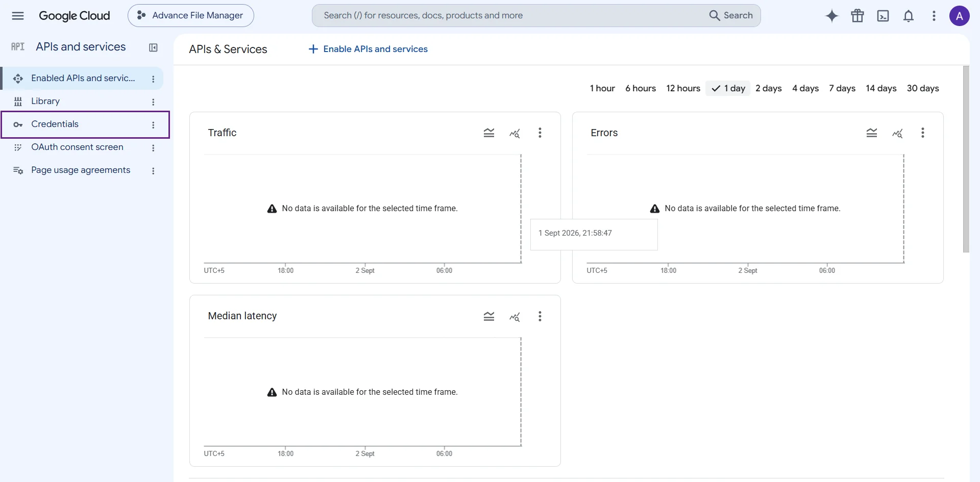Explore Median latency chart in Metrics Explorer

[x=514, y=316]
